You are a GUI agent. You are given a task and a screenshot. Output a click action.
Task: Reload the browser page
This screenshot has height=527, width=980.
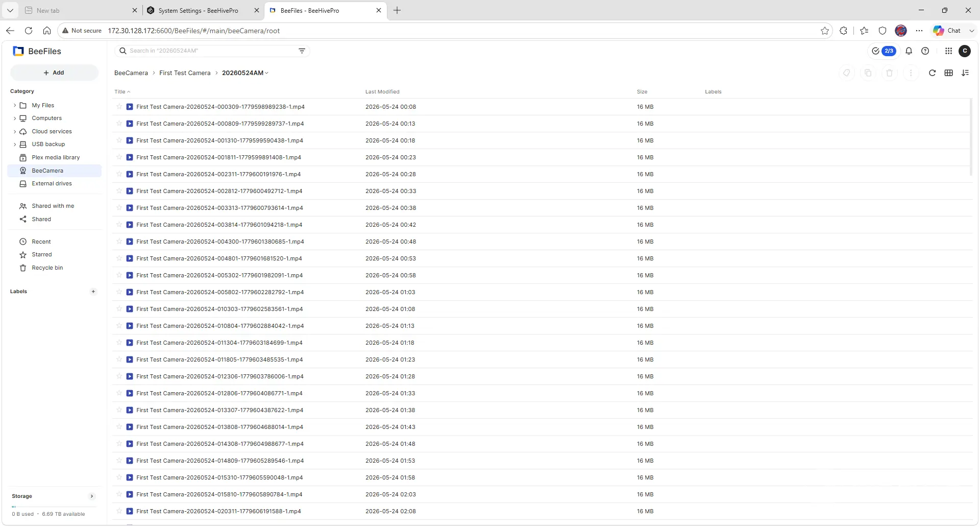pos(29,31)
